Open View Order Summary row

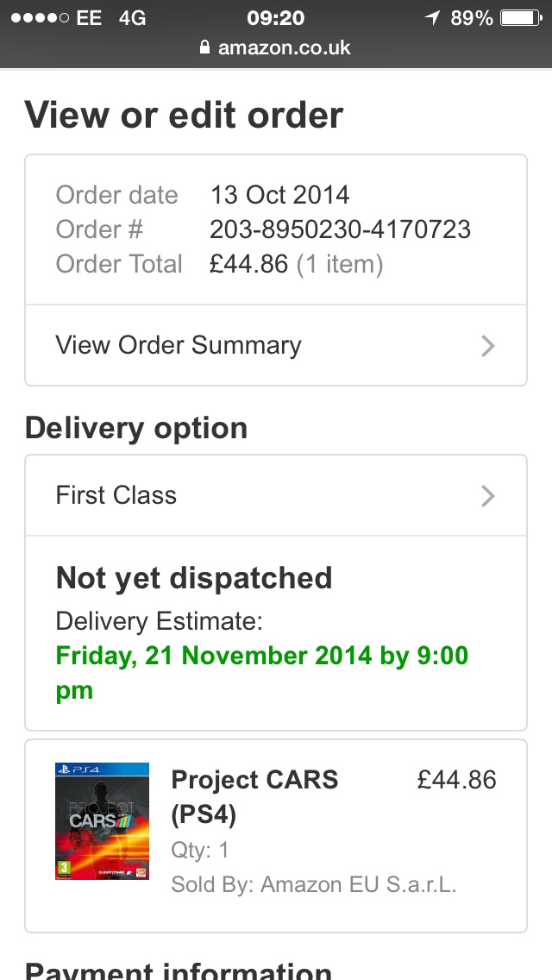(x=276, y=346)
